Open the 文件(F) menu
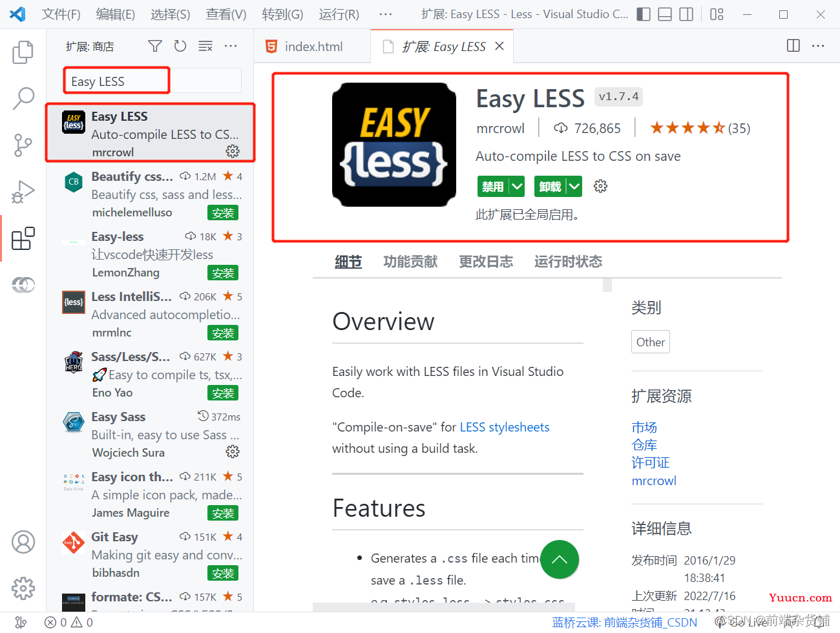840x633 pixels. coord(61,14)
